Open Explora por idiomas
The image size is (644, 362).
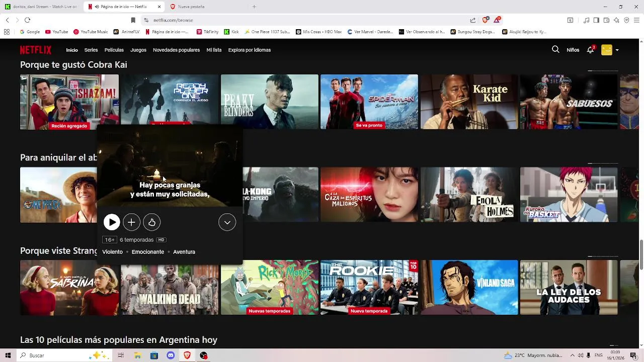pyautogui.click(x=250, y=50)
